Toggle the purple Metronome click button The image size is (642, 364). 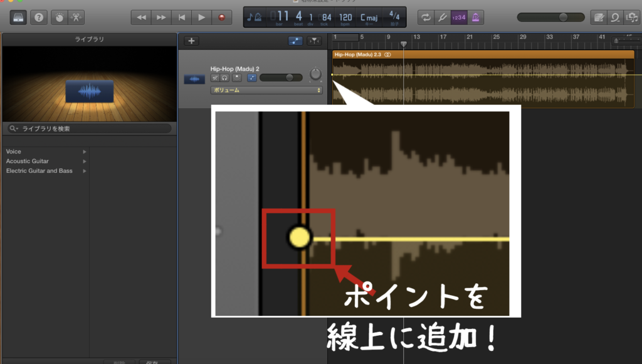coord(475,18)
